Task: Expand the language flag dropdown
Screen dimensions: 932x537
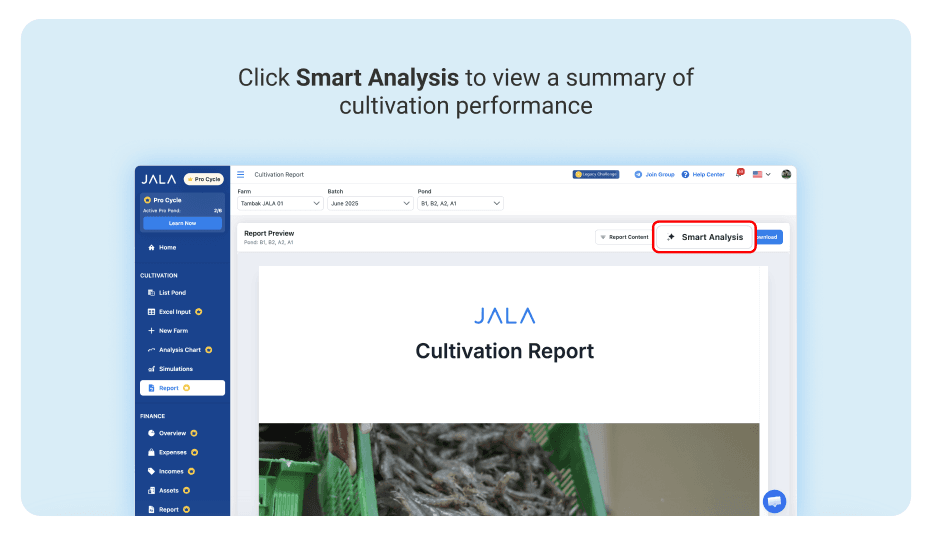Action: (761, 174)
